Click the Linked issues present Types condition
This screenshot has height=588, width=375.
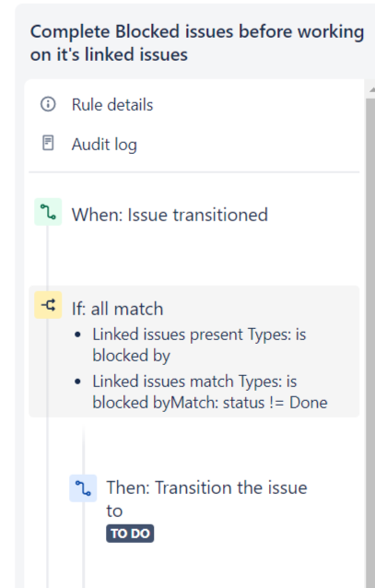pos(199,345)
